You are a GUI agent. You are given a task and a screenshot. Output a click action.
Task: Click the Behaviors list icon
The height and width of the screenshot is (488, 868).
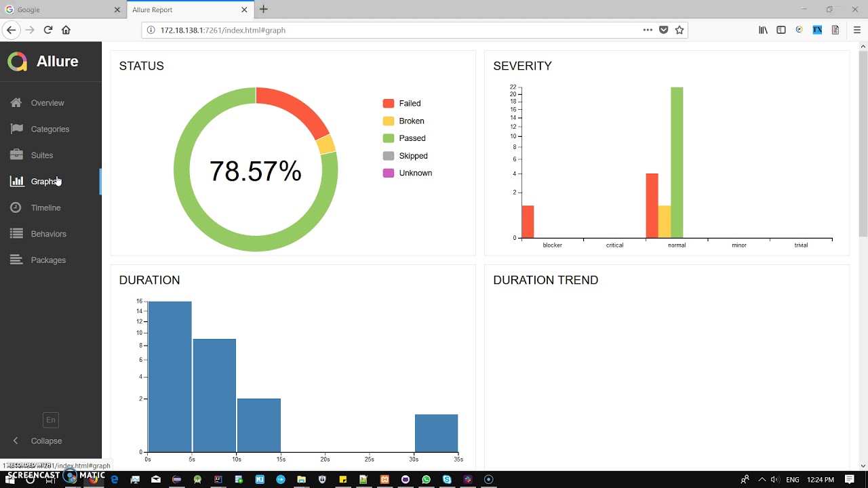click(x=17, y=234)
